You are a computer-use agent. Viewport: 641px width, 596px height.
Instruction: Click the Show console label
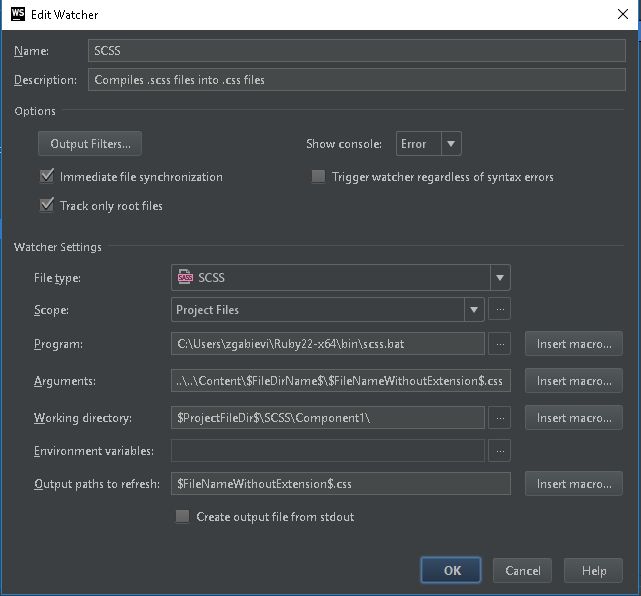344,143
